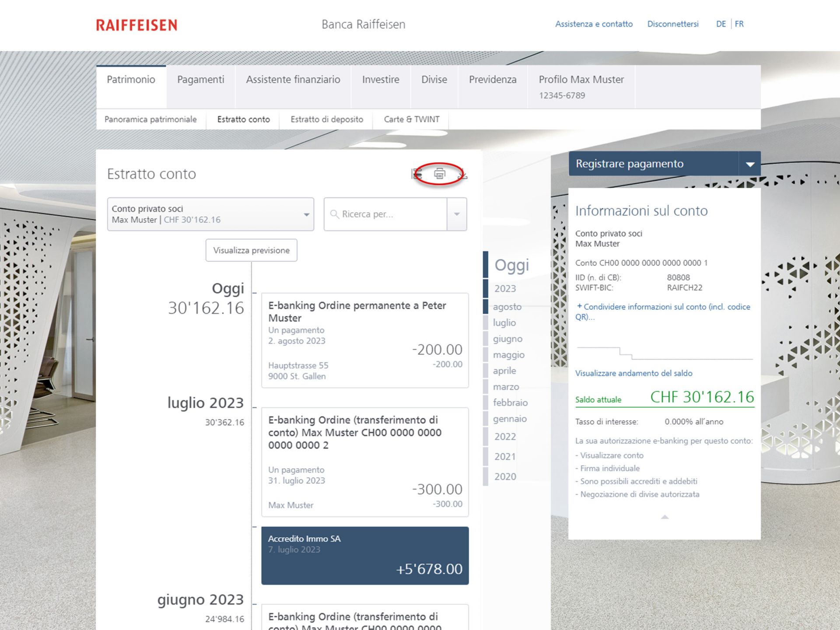
Task: Expand Registrare pagamento dropdown arrow
Action: (x=750, y=164)
